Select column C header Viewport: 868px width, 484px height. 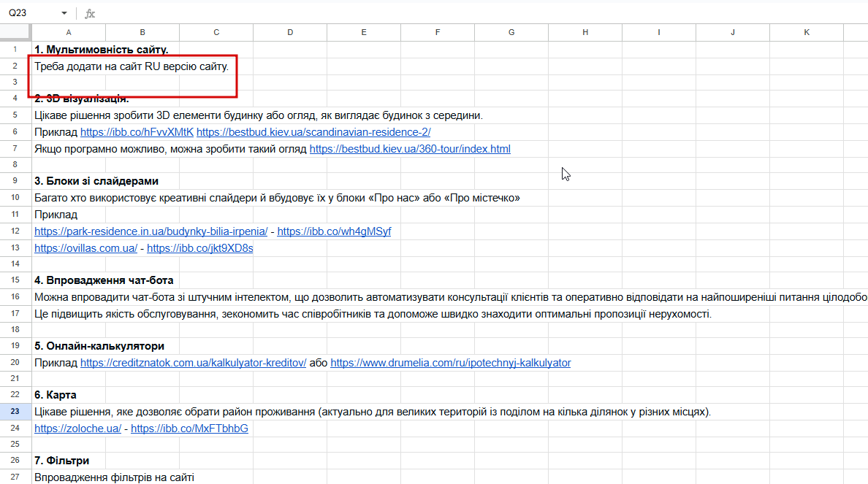point(216,32)
